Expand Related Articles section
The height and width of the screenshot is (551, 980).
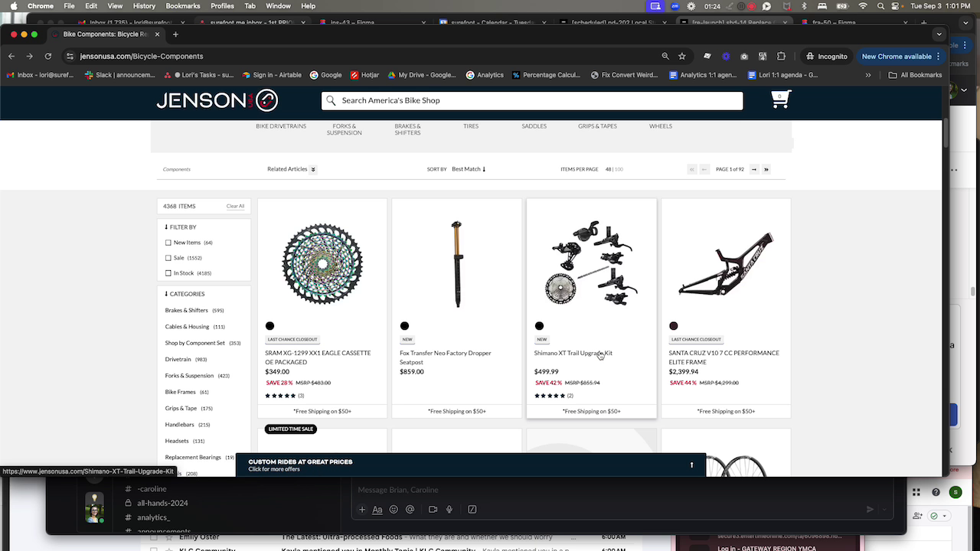pos(292,169)
